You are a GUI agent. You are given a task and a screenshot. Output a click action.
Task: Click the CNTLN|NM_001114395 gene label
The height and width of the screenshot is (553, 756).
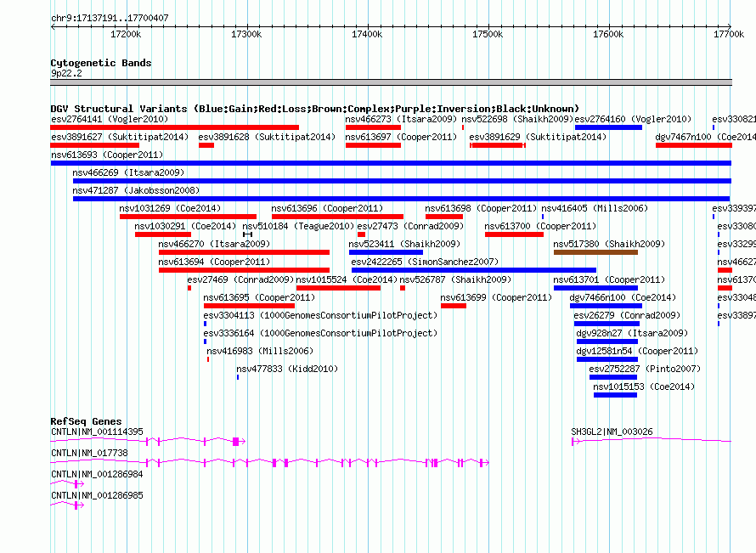pyautogui.click(x=98, y=432)
